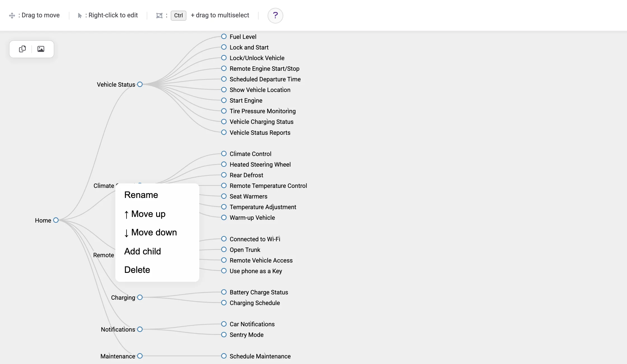Screen dimensions: 627x364
Task: Collapse the Notifications node circle
Action: 140,329
